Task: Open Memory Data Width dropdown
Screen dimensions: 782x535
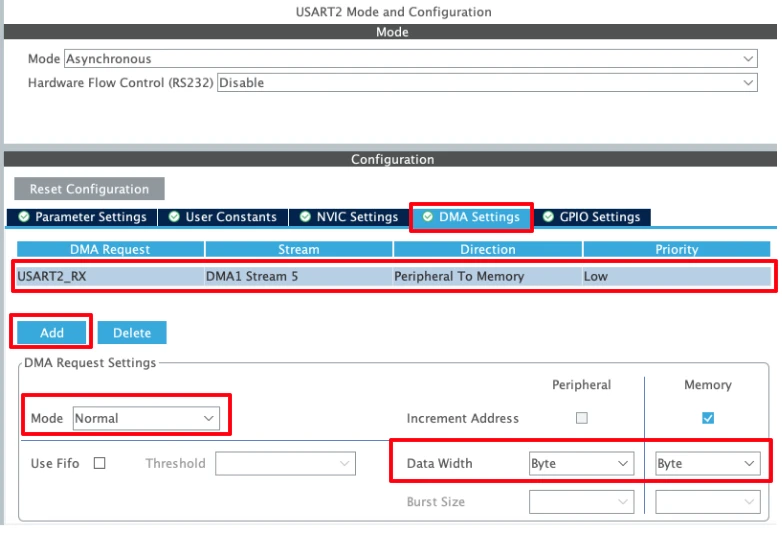Action: [707, 464]
